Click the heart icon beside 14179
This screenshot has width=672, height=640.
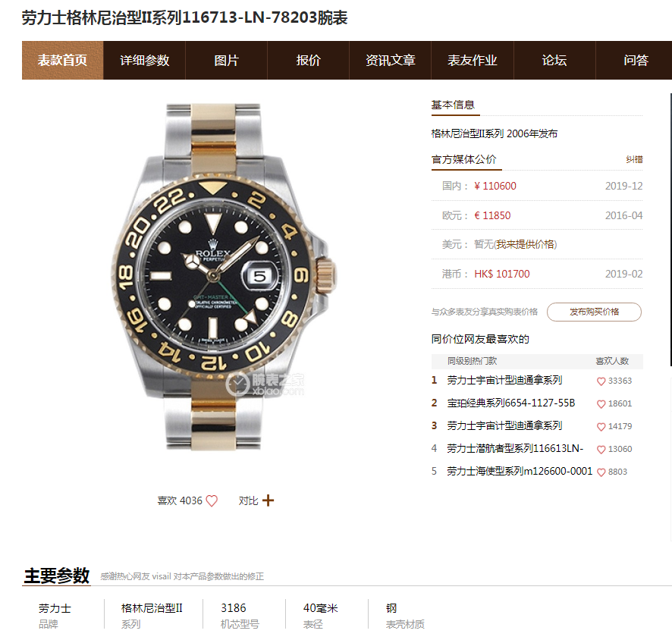tap(601, 427)
